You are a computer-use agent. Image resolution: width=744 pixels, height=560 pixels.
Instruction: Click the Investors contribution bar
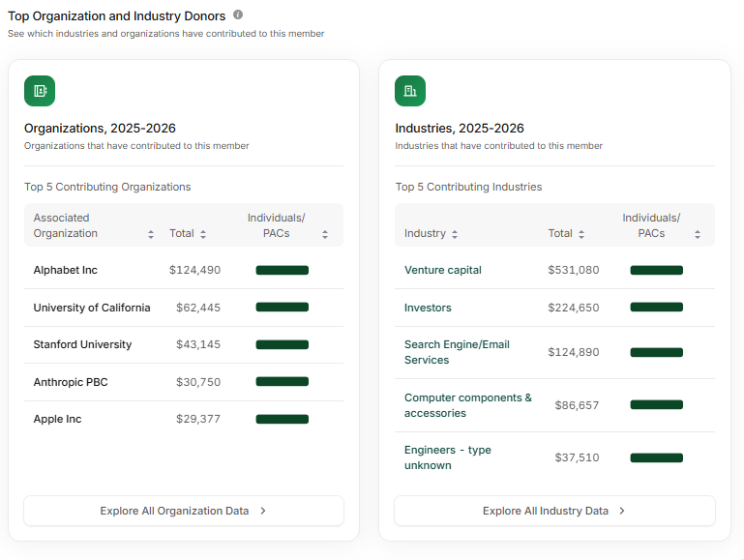pyautogui.click(x=657, y=308)
